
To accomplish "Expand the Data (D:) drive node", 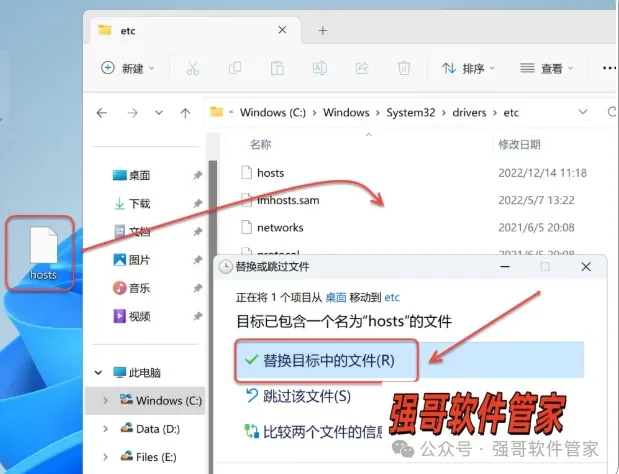I will (x=105, y=429).
